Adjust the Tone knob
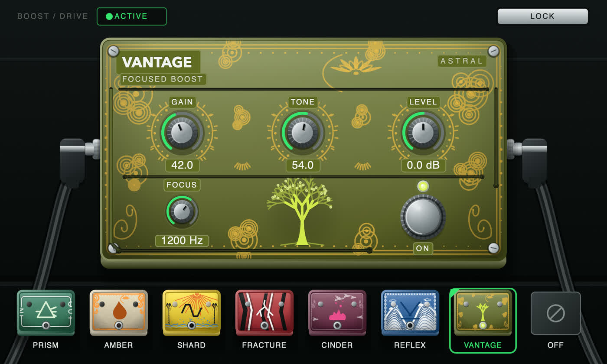Screen dimensions: 607x364 [303, 133]
